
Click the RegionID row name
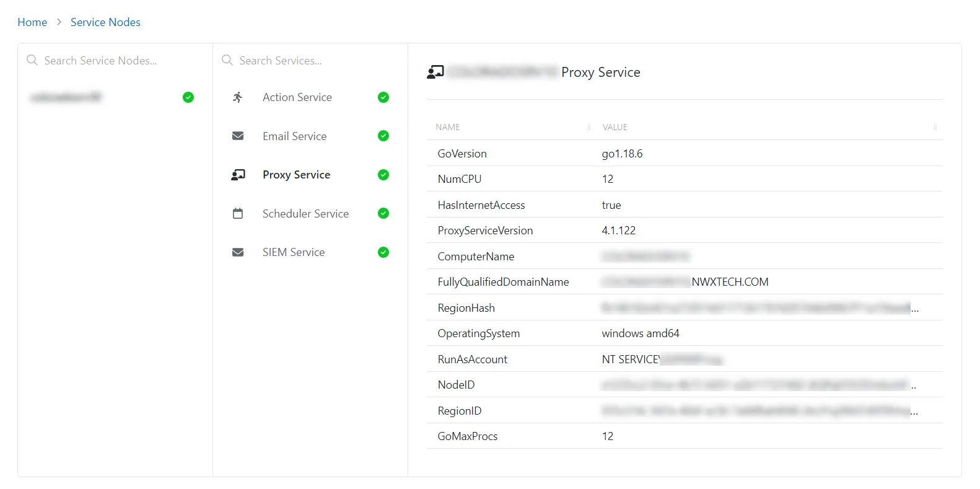pyautogui.click(x=459, y=411)
